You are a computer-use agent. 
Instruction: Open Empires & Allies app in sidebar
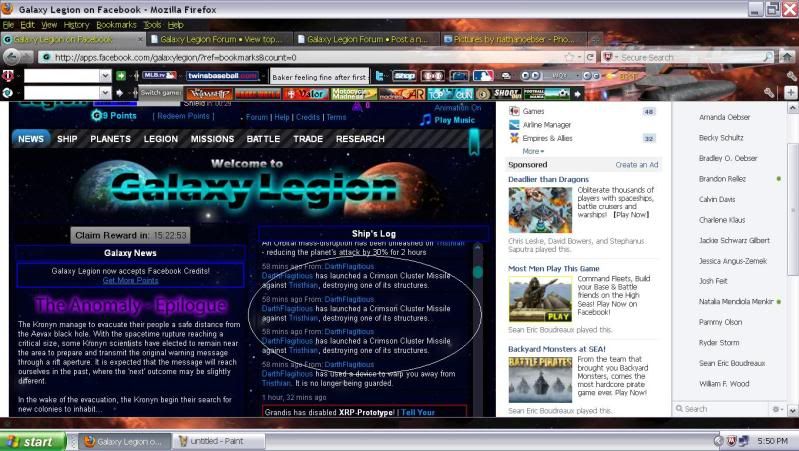coord(541,138)
